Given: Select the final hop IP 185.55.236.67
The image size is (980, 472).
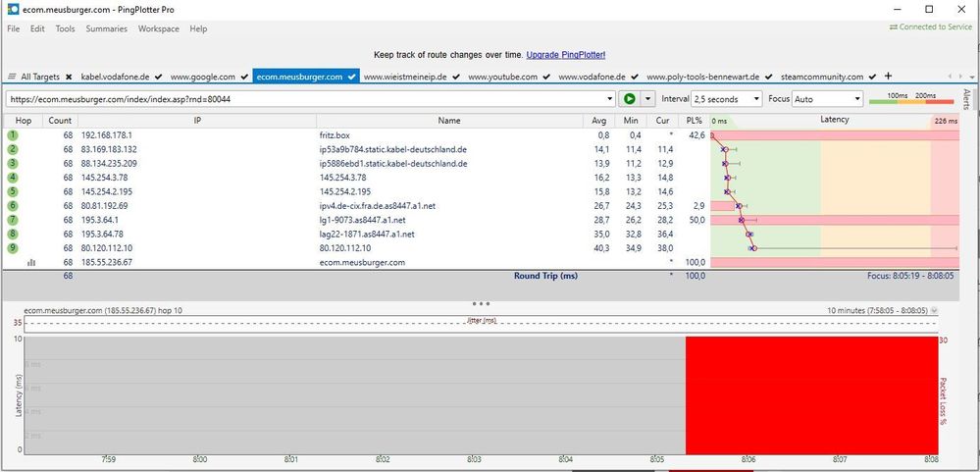Looking at the screenshot, I should tap(106, 263).
